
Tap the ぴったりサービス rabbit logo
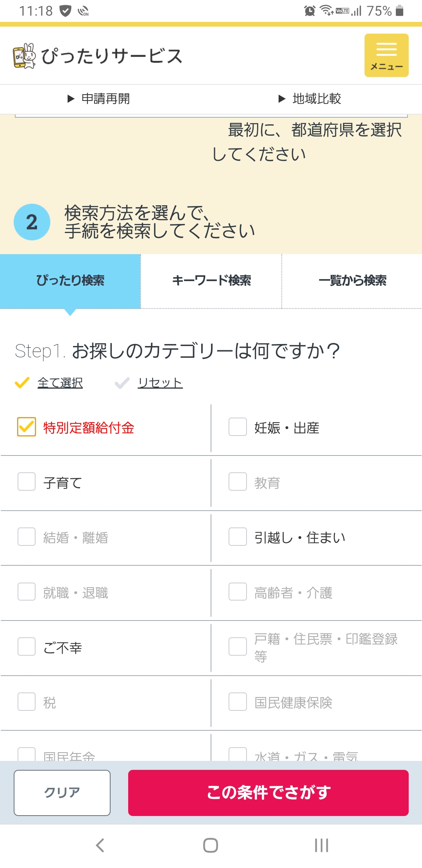(24, 56)
